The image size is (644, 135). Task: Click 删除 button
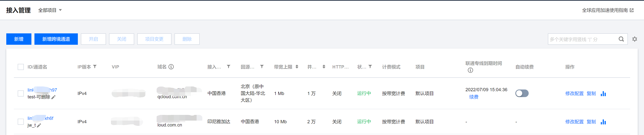coord(187,39)
